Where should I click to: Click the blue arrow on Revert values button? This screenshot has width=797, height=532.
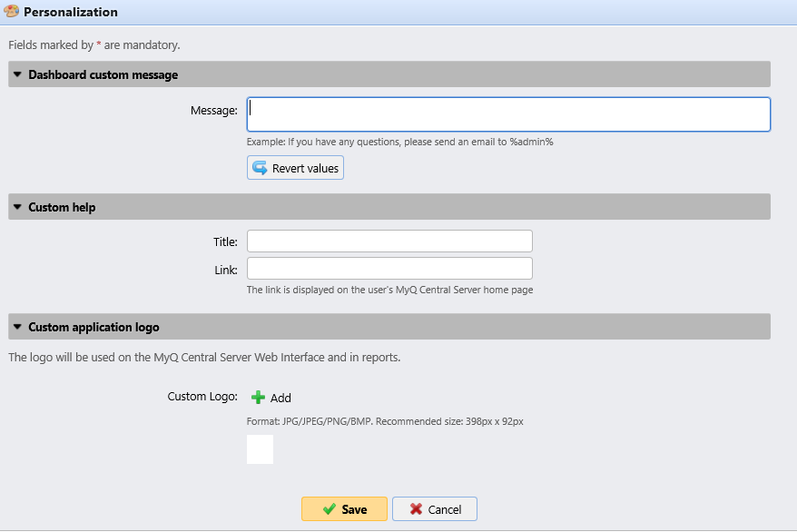click(x=261, y=167)
